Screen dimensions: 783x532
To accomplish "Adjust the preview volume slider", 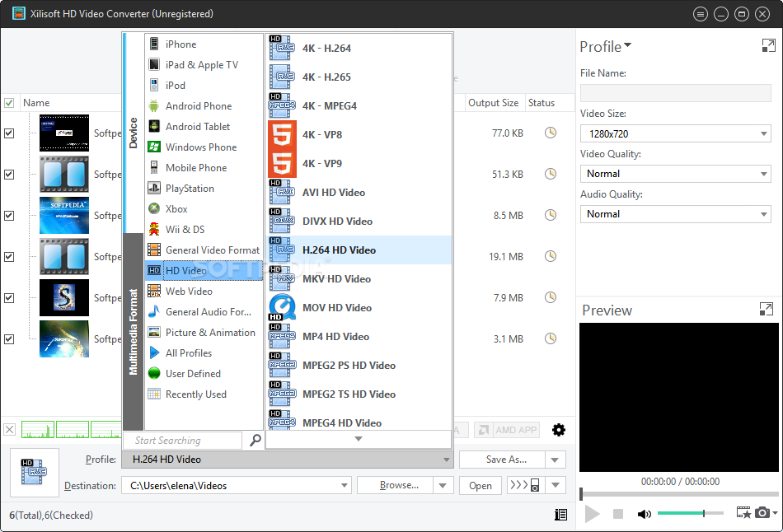I will pos(690,513).
